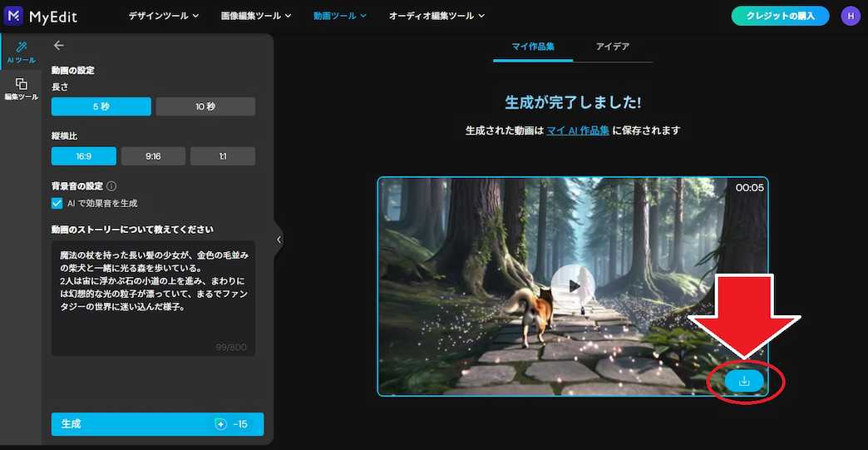Switch to the マイ作品集 tab
The width and height of the screenshot is (868, 450).
(x=533, y=47)
